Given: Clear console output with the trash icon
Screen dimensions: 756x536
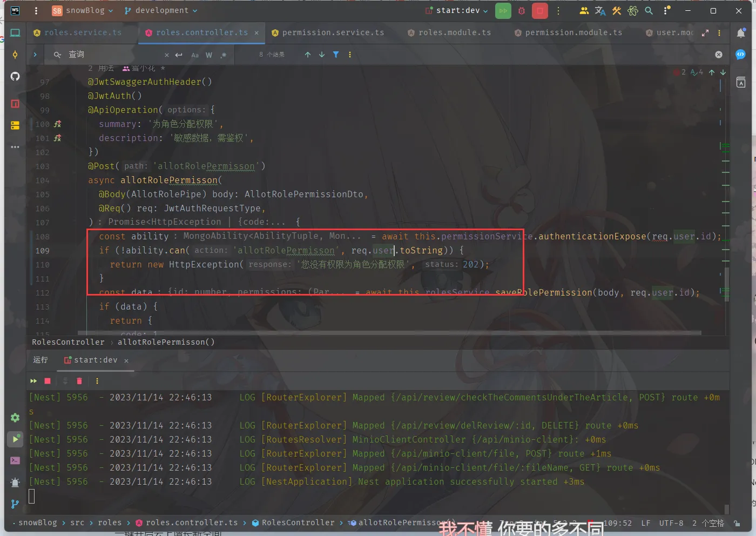Looking at the screenshot, I should [79, 381].
